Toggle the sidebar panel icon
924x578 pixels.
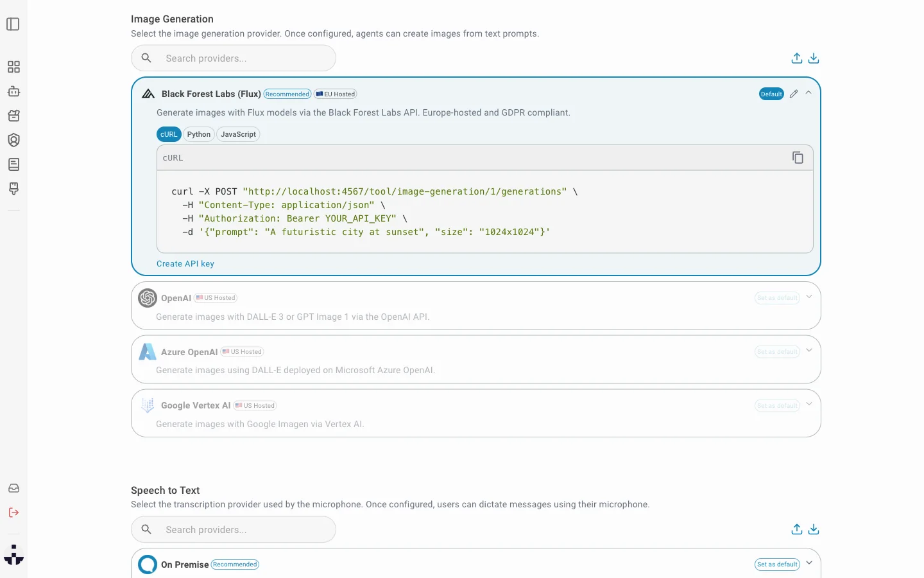13,24
